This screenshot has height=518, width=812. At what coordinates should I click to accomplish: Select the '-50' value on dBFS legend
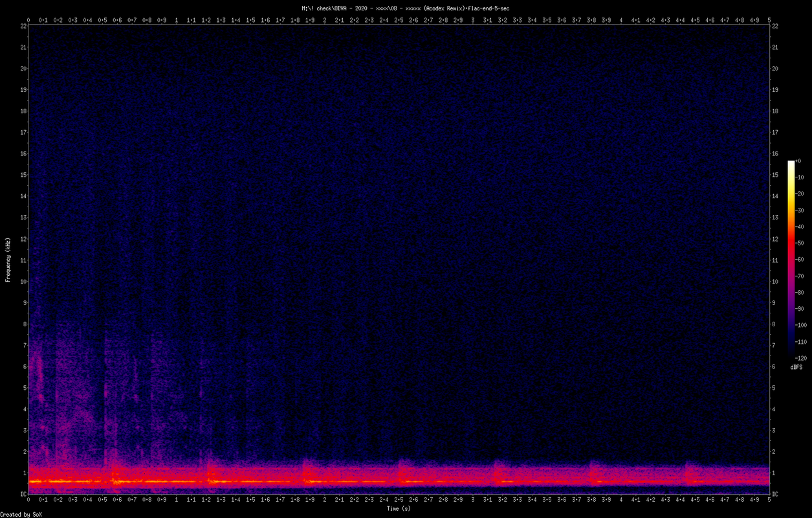point(799,243)
